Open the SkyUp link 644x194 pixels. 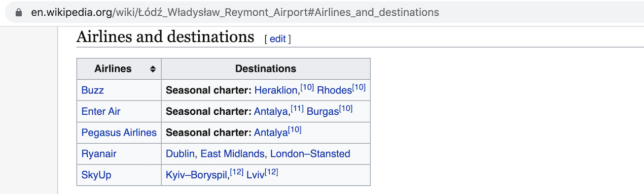tap(96, 175)
